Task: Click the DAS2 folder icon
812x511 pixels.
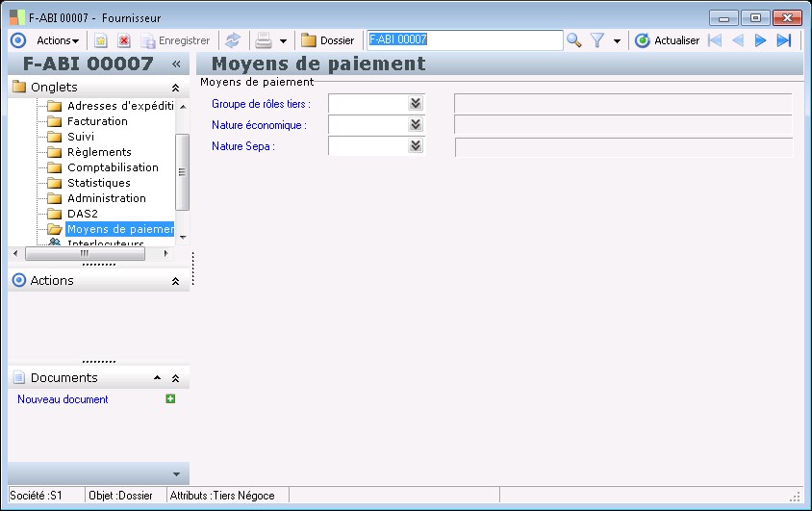Action: [55, 214]
